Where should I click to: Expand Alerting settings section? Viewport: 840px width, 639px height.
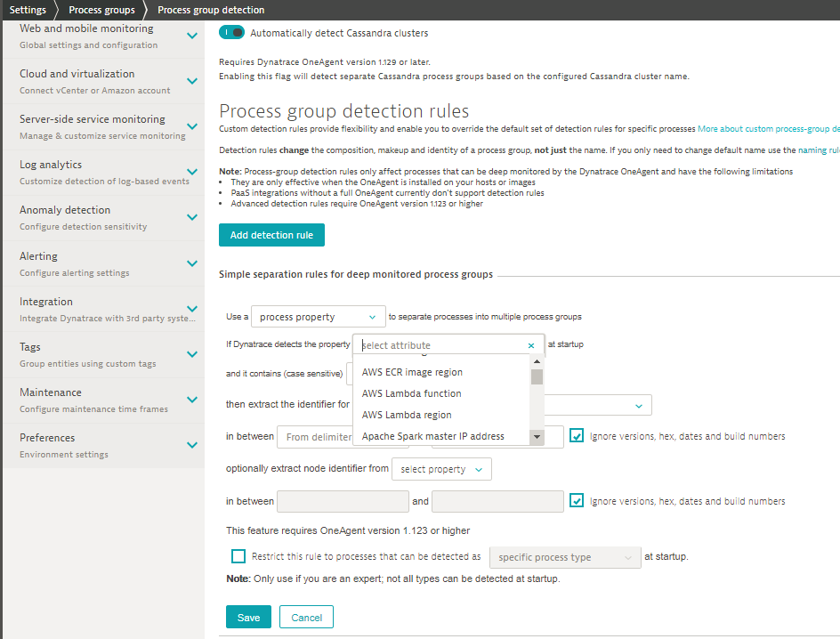(x=192, y=263)
